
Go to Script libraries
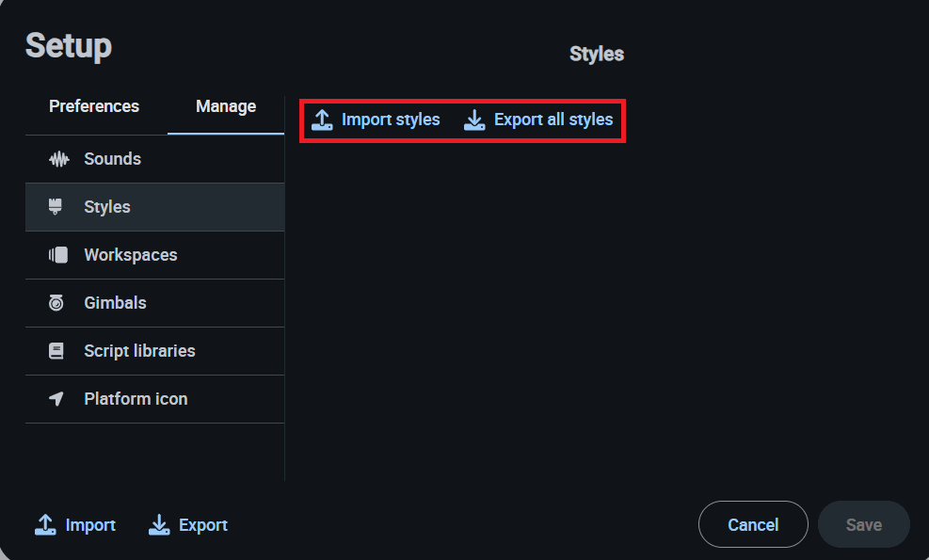(139, 351)
